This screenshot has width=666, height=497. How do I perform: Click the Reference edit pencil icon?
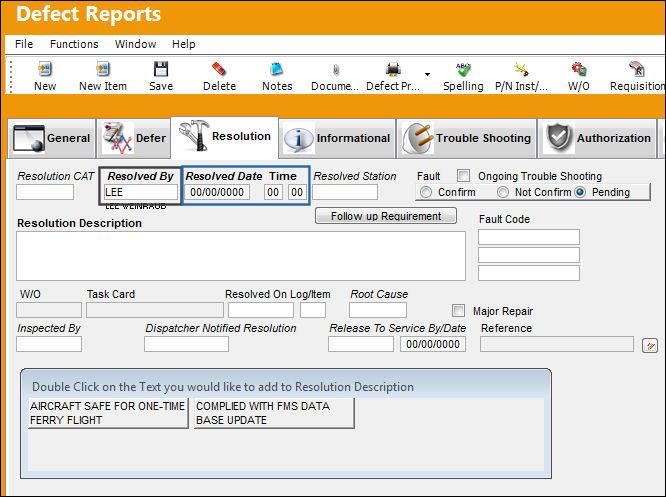coord(650,345)
